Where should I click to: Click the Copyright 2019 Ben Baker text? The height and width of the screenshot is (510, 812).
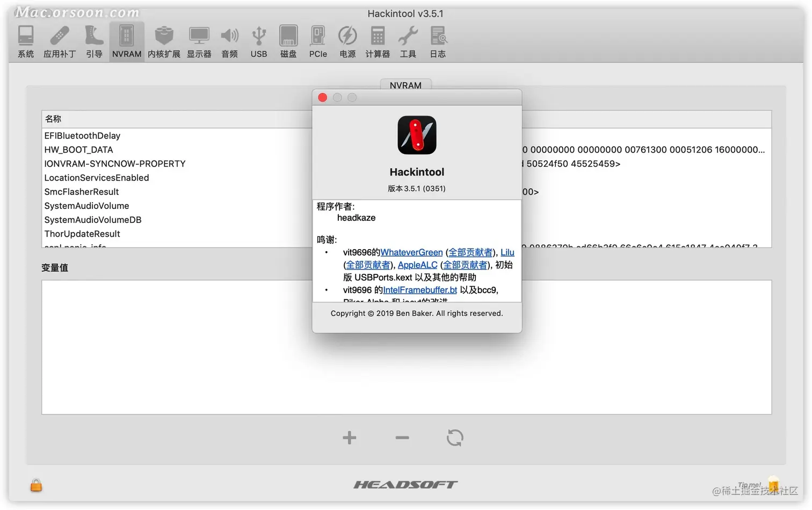(x=417, y=314)
